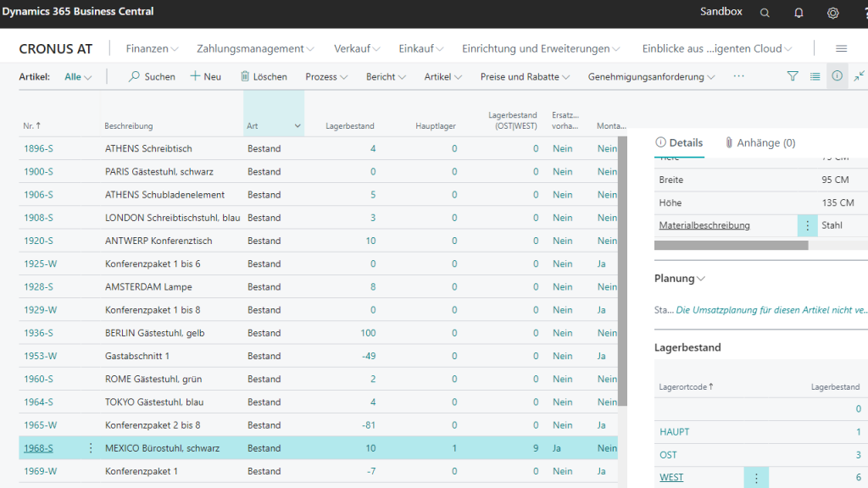Switch list layout using the view icon
Image resolution: width=868 pixels, height=488 pixels.
(815, 76)
